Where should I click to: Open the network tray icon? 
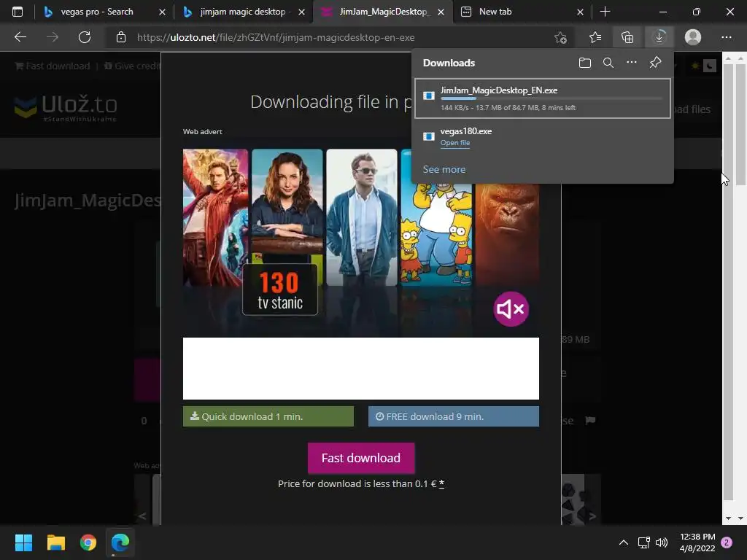click(643, 542)
